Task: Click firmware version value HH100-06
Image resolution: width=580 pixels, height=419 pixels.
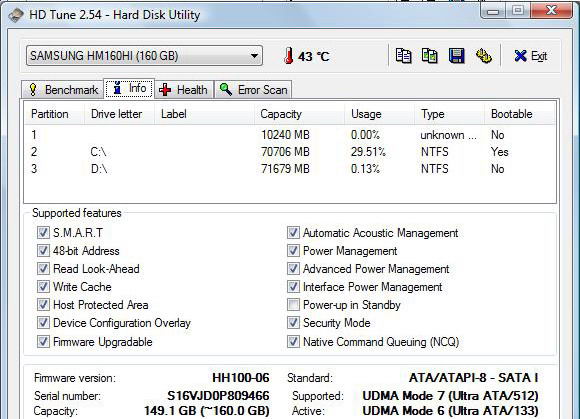Action: pyautogui.click(x=241, y=378)
